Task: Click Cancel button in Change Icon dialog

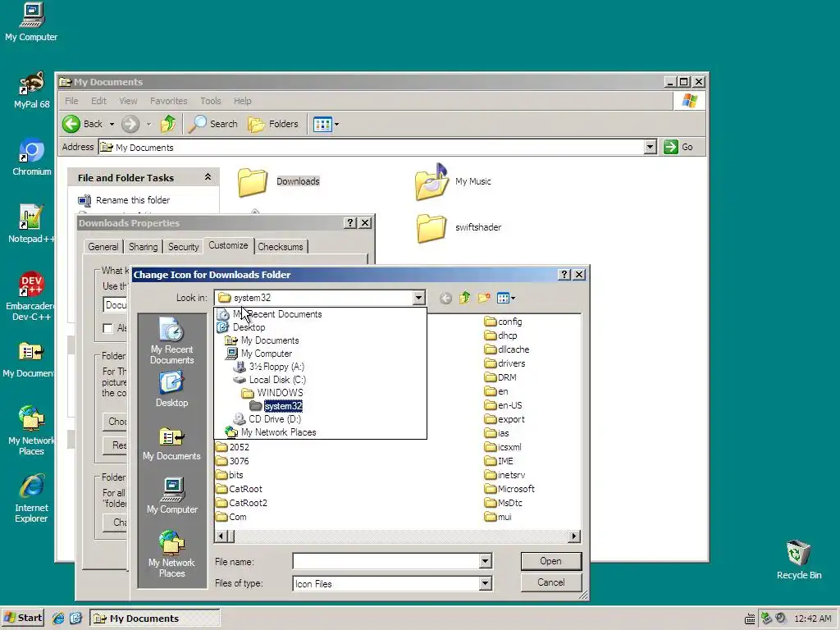Action: [550, 582]
